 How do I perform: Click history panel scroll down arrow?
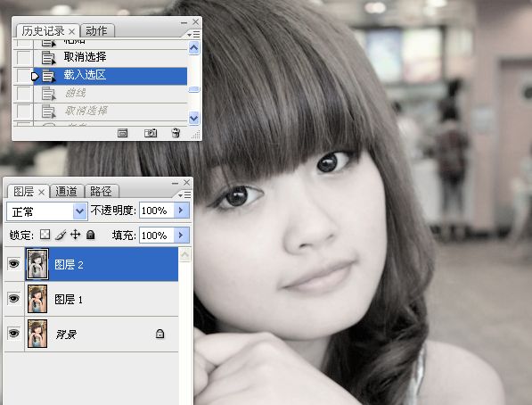(193, 119)
